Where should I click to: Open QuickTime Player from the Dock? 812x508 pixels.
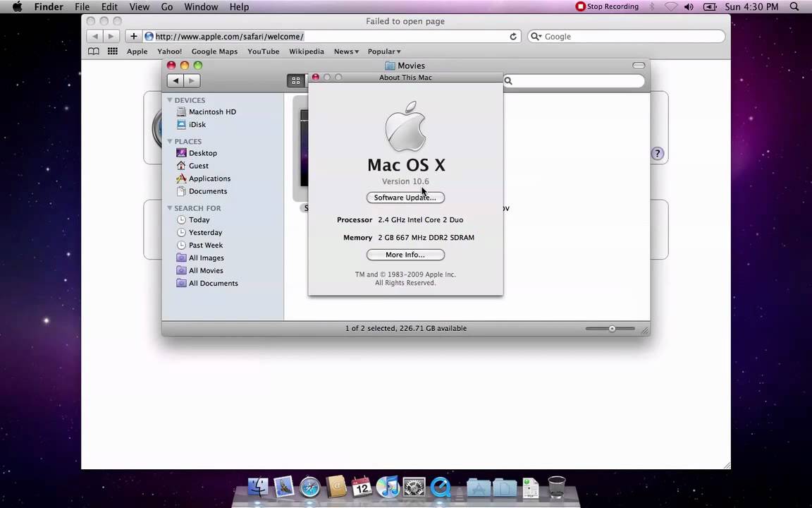point(440,488)
